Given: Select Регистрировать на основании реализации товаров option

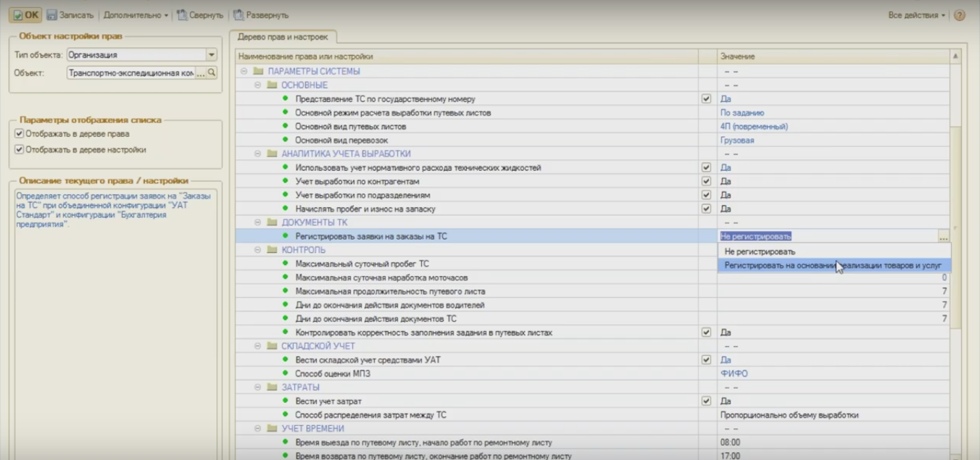Looking at the screenshot, I should click(x=833, y=266).
